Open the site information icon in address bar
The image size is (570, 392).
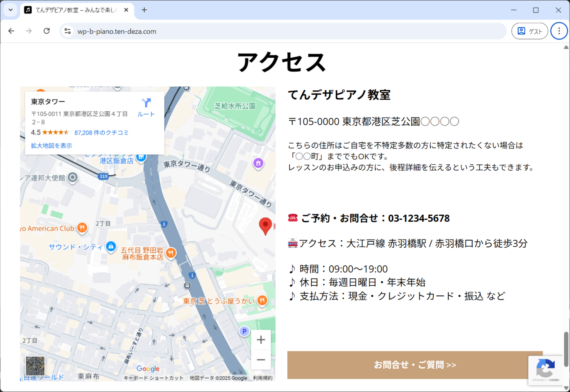pyautogui.click(x=68, y=31)
